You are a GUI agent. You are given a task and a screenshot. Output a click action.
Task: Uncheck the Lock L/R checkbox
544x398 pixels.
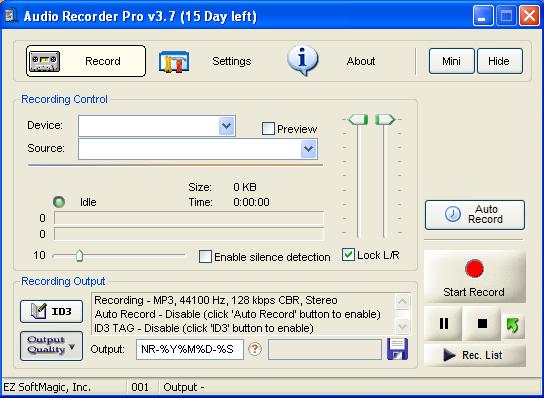[348, 255]
